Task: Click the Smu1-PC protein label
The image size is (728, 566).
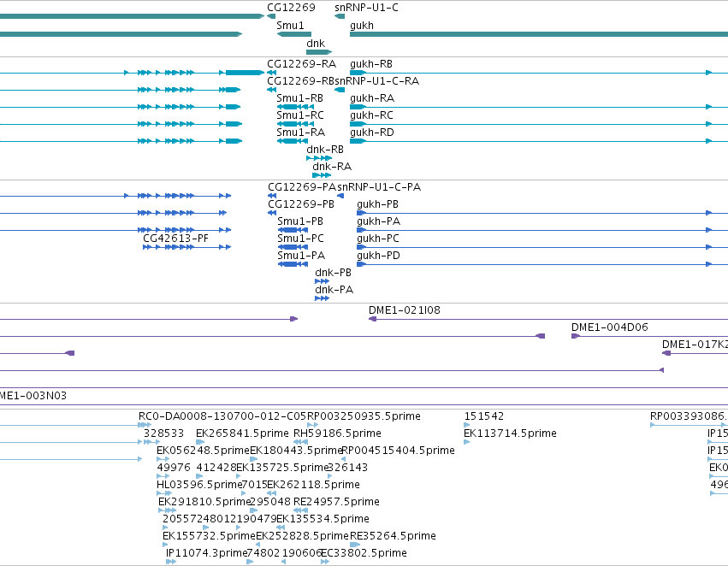Action: coord(300,239)
